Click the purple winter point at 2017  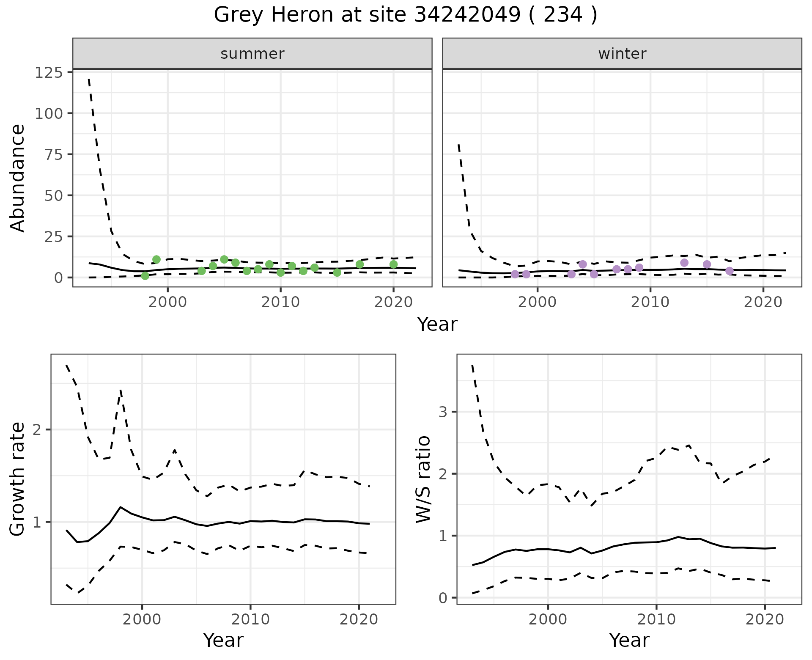coord(730,271)
